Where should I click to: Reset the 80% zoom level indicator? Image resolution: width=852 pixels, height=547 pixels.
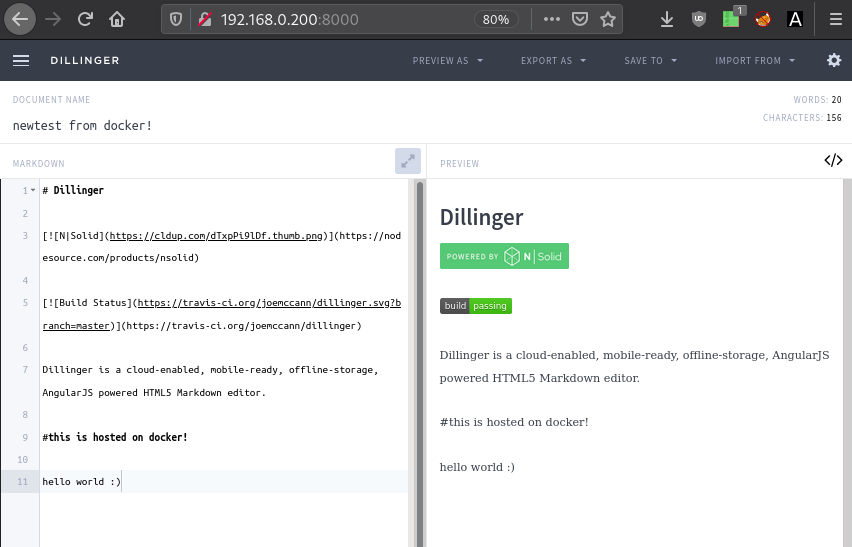coord(496,20)
